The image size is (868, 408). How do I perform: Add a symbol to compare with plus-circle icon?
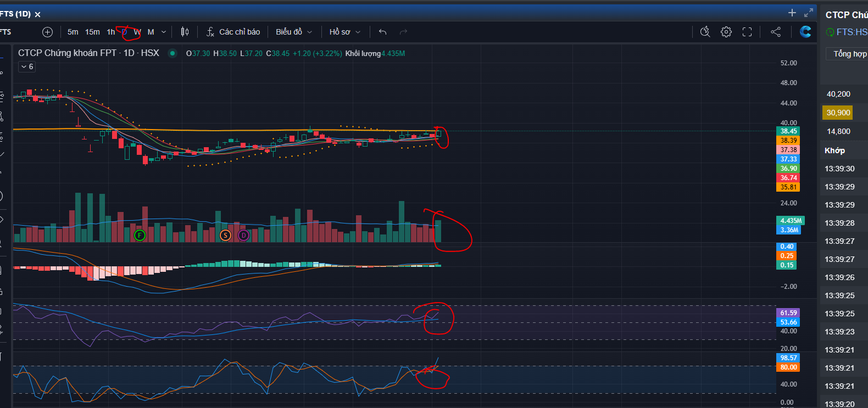(x=48, y=32)
